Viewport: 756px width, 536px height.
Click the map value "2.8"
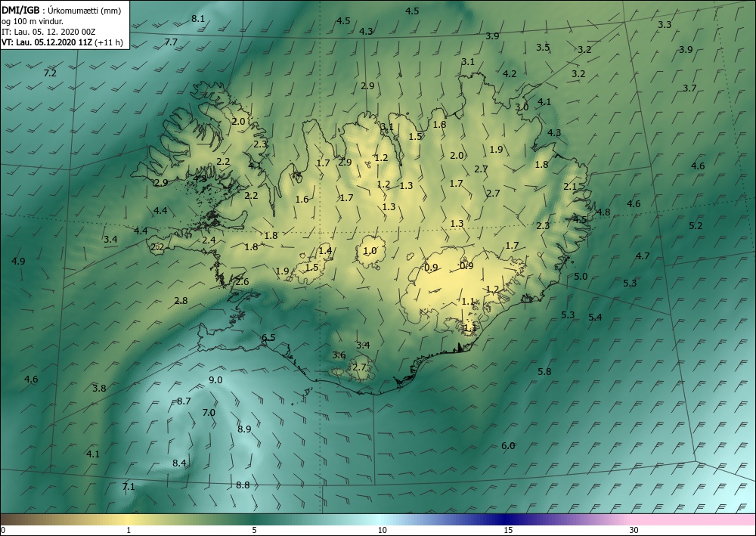[181, 301]
